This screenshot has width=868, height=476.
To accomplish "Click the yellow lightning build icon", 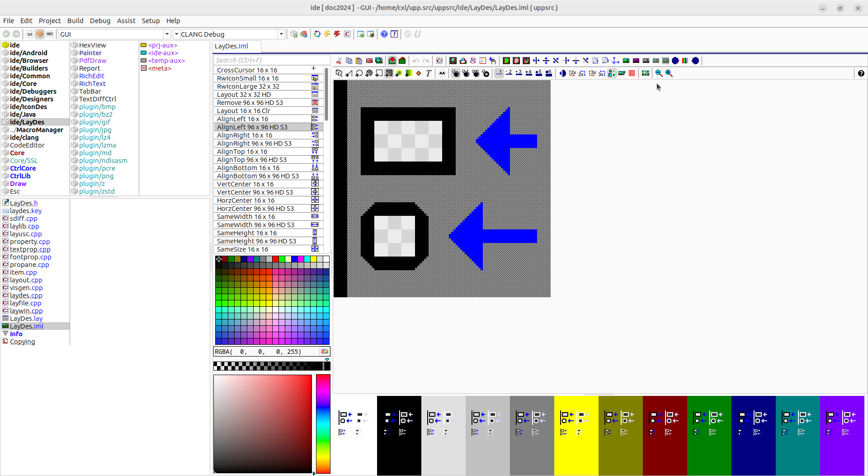I will [327, 34].
